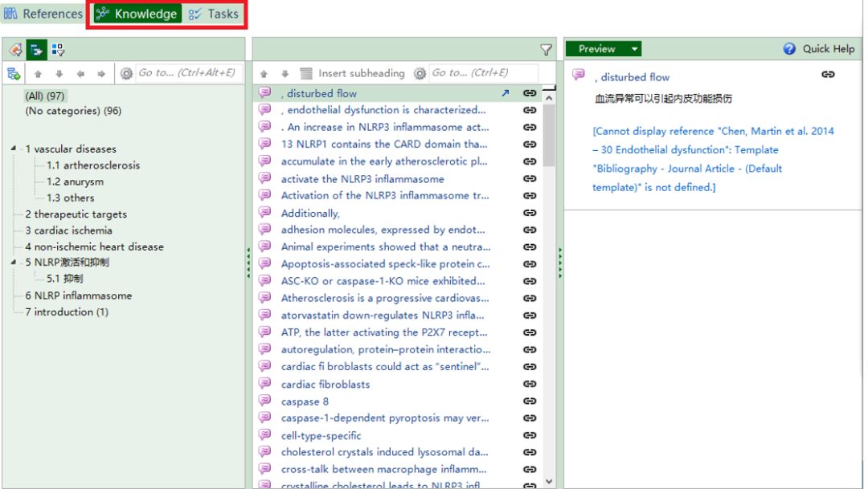
Task: Collapse the 1 vascular diseases node
Action: coord(14,149)
